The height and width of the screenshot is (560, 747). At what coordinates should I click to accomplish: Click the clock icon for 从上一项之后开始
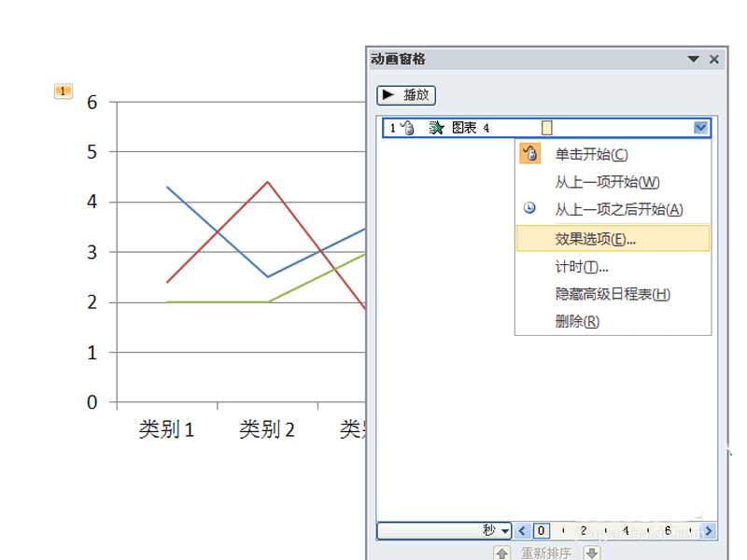click(x=529, y=208)
